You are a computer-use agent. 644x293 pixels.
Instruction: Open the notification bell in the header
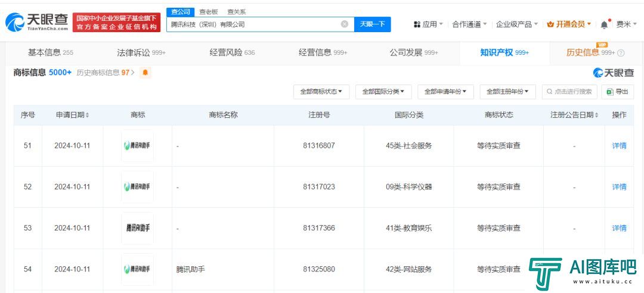tap(604, 24)
